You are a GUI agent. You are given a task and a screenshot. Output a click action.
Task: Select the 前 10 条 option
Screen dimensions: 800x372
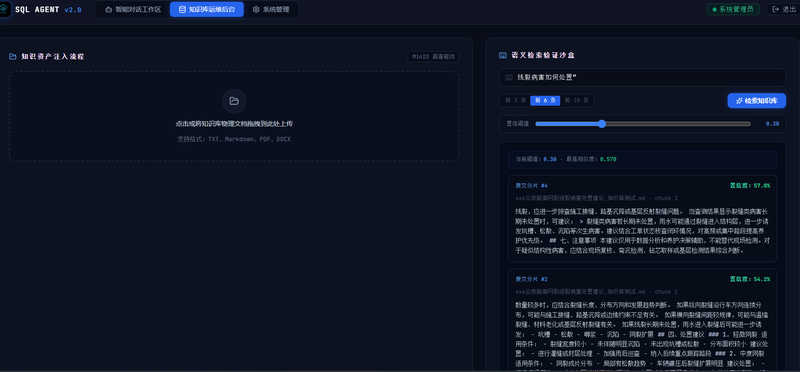click(x=577, y=101)
